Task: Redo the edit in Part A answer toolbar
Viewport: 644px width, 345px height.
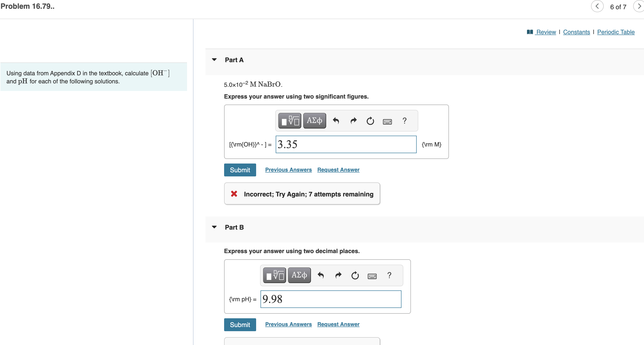Action: coord(353,121)
